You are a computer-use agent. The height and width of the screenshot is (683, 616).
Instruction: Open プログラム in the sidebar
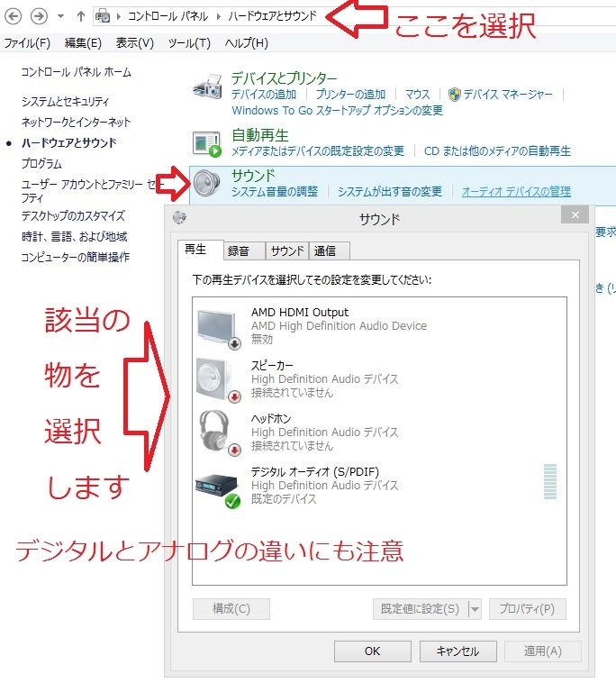pyautogui.click(x=41, y=164)
